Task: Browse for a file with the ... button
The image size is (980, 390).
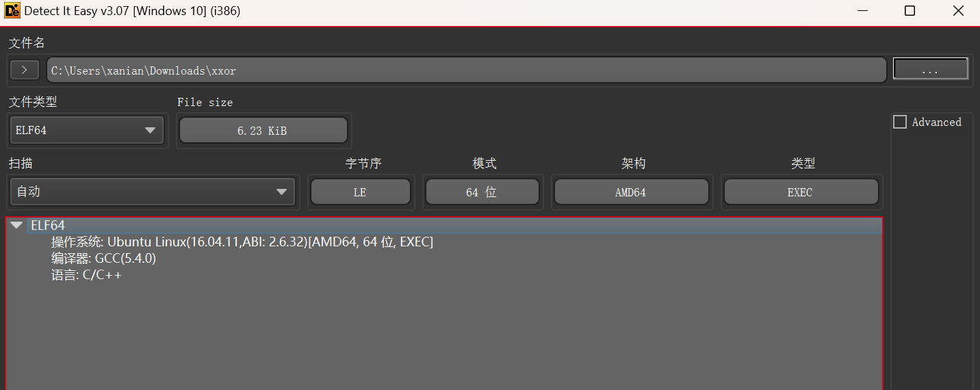Action: pos(930,70)
